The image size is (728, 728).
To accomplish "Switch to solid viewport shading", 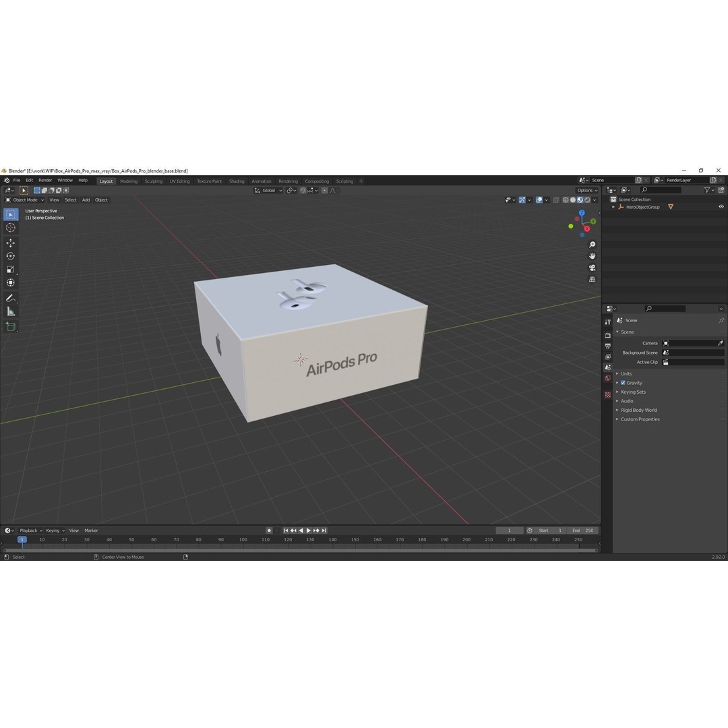I will tap(573, 200).
